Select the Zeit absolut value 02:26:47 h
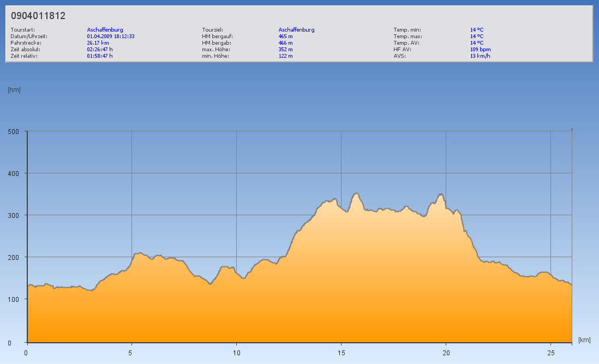The height and width of the screenshot is (364, 599). coord(100,50)
